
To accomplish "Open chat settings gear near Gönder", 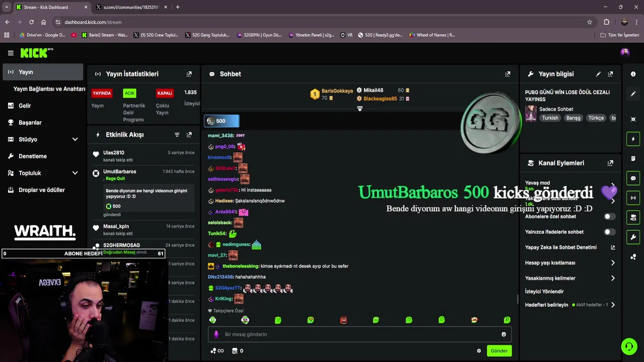I will pos(479,351).
